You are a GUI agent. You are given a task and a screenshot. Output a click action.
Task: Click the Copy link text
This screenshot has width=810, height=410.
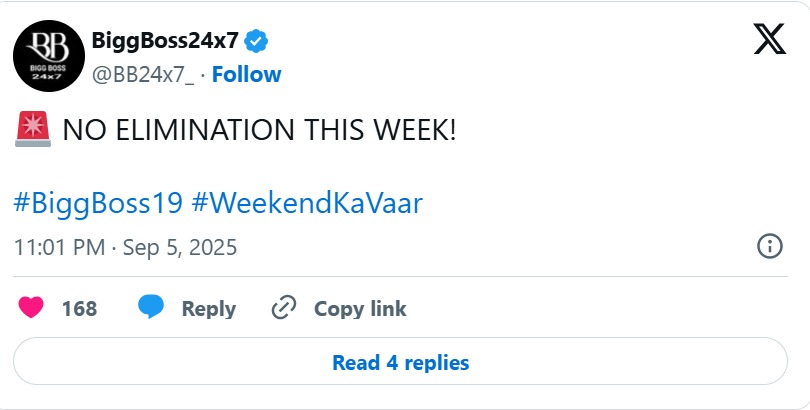(360, 309)
